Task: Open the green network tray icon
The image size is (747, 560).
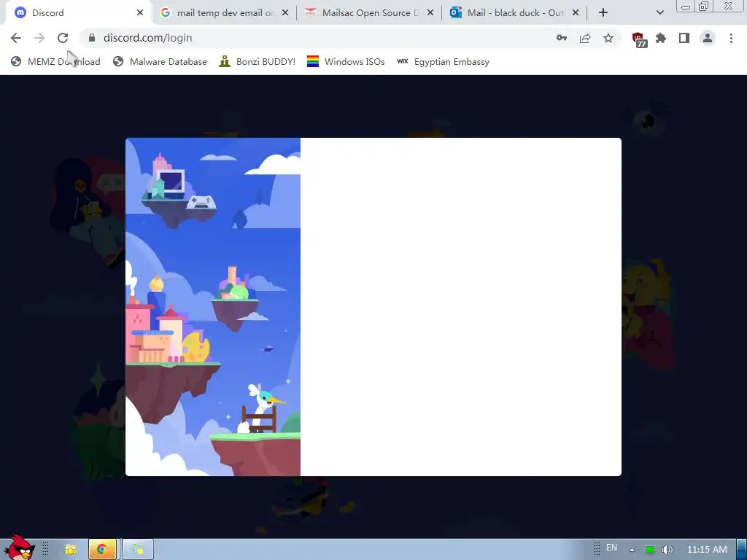Action: [649, 550]
